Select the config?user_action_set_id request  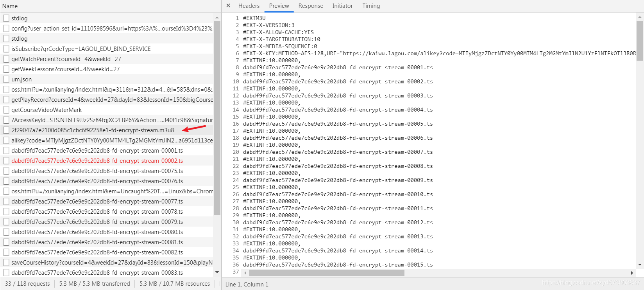click(x=107, y=29)
